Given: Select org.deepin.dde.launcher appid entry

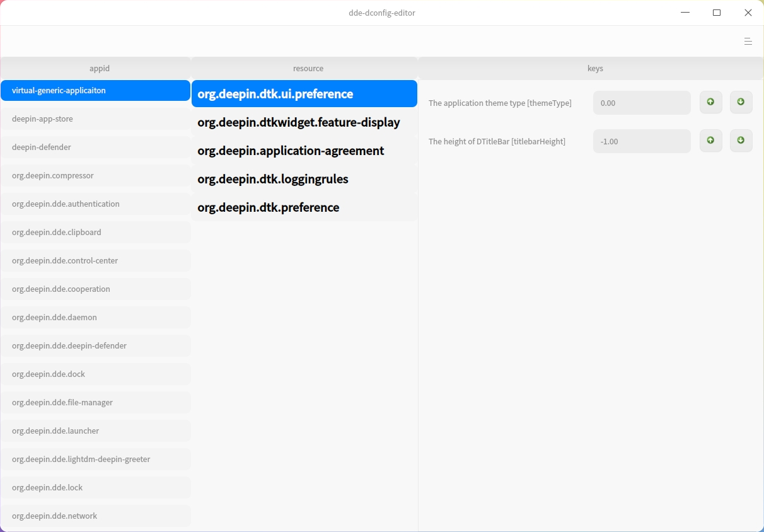Looking at the screenshot, I should click(x=95, y=431).
